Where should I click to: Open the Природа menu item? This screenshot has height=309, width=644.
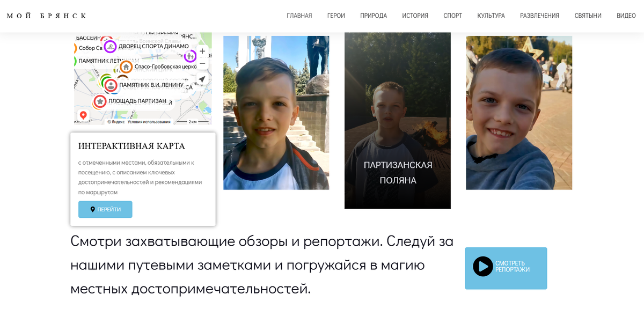pos(374,16)
